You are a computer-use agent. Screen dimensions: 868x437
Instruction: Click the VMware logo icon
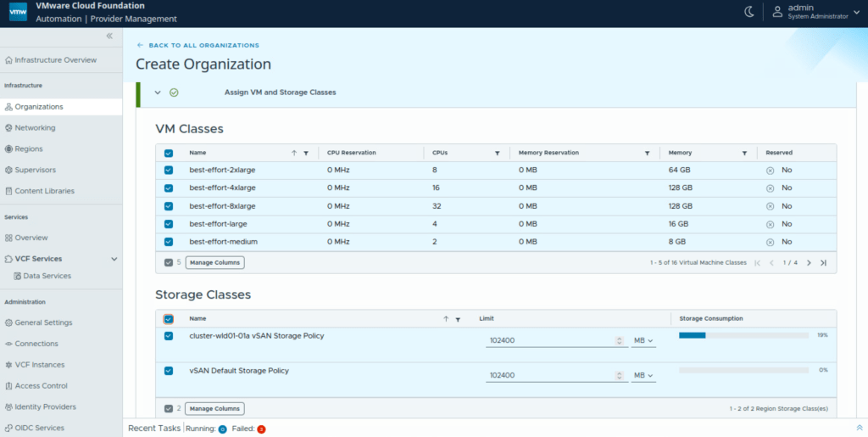pyautogui.click(x=17, y=12)
